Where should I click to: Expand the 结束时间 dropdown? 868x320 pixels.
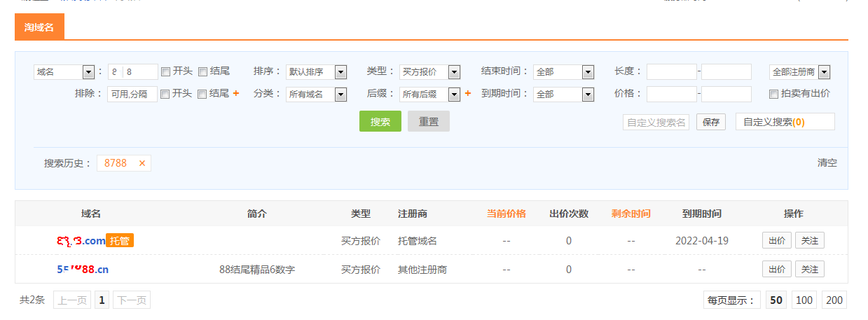pyautogui.click(x=563, y=72)
